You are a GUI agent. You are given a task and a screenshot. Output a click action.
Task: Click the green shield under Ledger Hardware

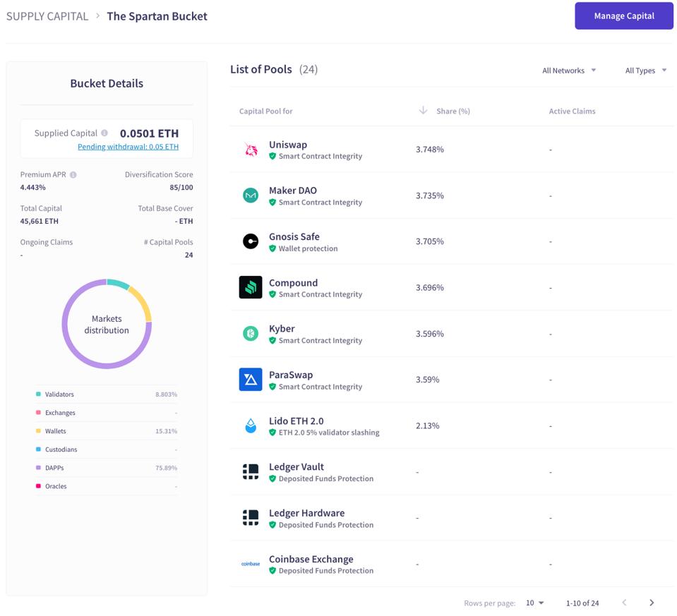tap(272, 525)
